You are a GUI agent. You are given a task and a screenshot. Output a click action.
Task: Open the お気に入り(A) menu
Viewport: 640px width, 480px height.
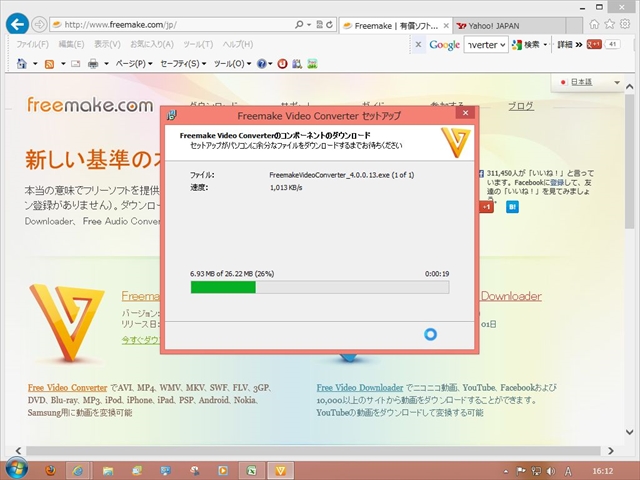click(x=150, y=44)
